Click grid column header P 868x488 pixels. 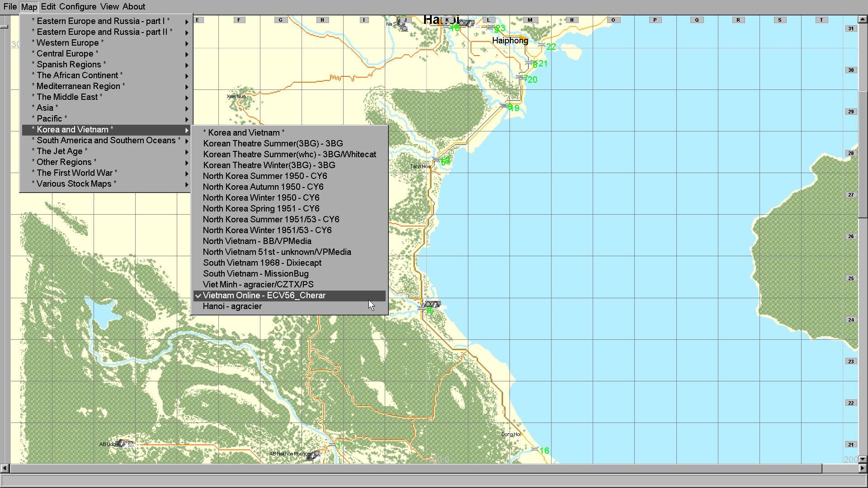[655, 20]
